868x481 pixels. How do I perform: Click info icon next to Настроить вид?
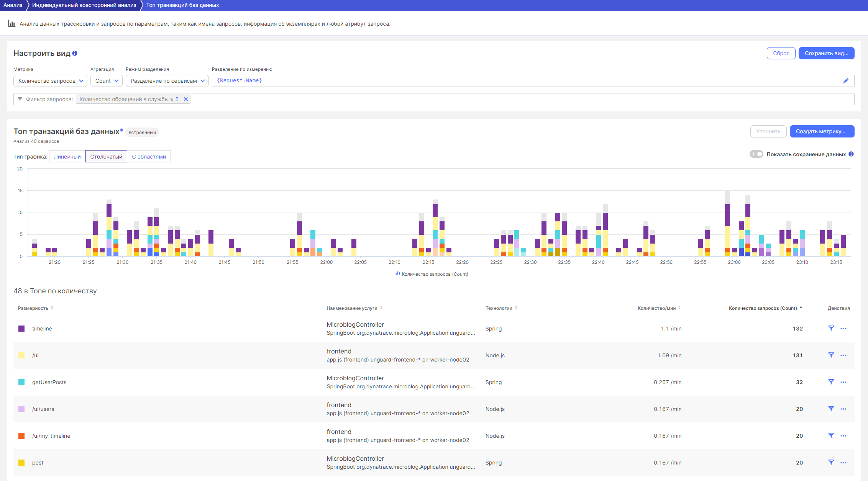(x=75, y=53)
